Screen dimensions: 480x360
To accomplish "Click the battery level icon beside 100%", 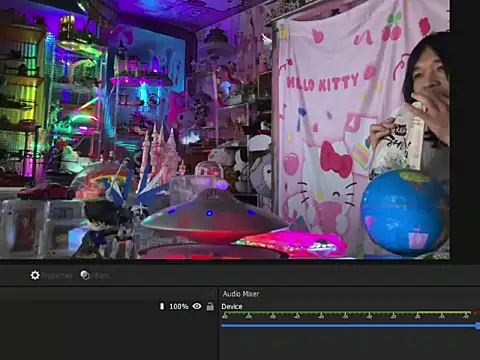I will pyautogui.click(x=162, y=306).
